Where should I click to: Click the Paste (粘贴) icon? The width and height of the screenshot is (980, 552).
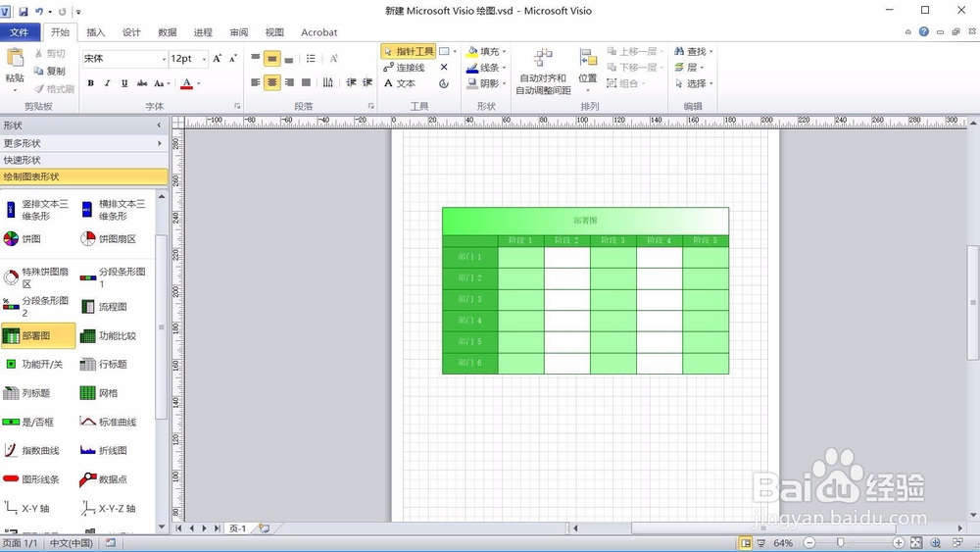(x=15, y=58)
